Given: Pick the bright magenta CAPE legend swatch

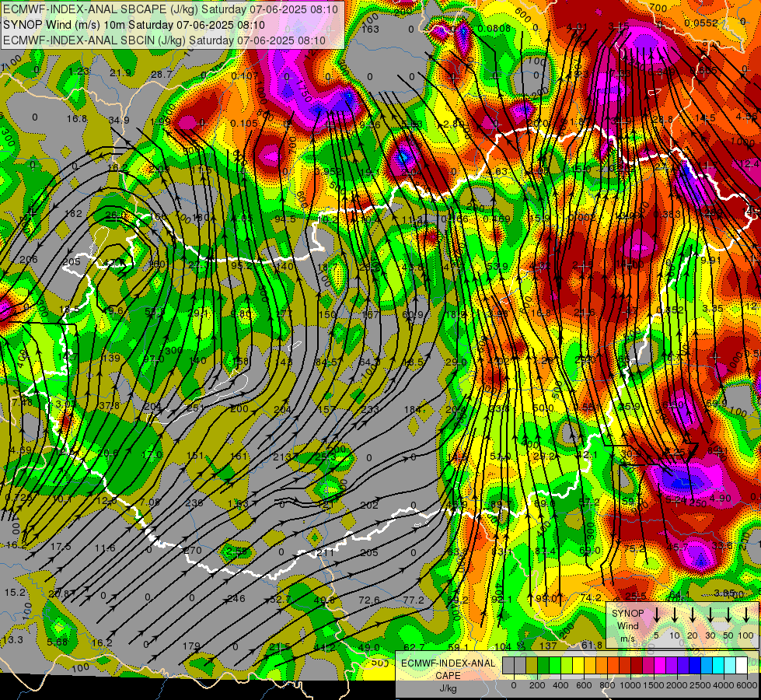Looking at the screenshot, I should [660, 666].
